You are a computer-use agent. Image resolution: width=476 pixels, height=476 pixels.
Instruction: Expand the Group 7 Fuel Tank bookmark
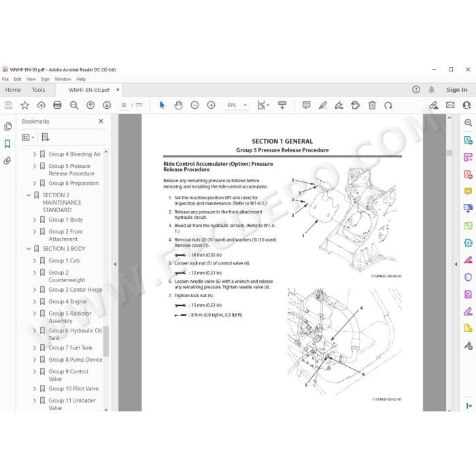[x=34, y=348]
